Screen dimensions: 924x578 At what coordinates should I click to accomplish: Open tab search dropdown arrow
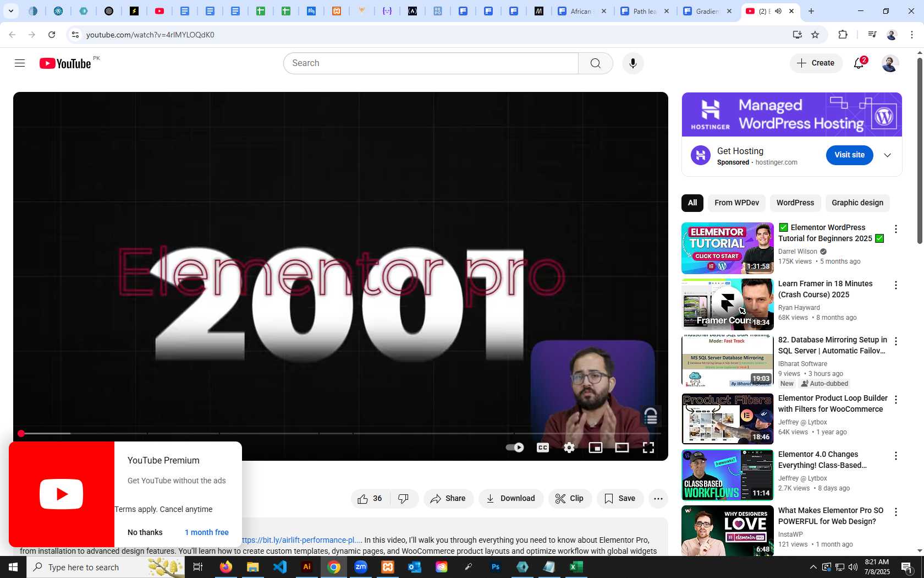[10, 11]
